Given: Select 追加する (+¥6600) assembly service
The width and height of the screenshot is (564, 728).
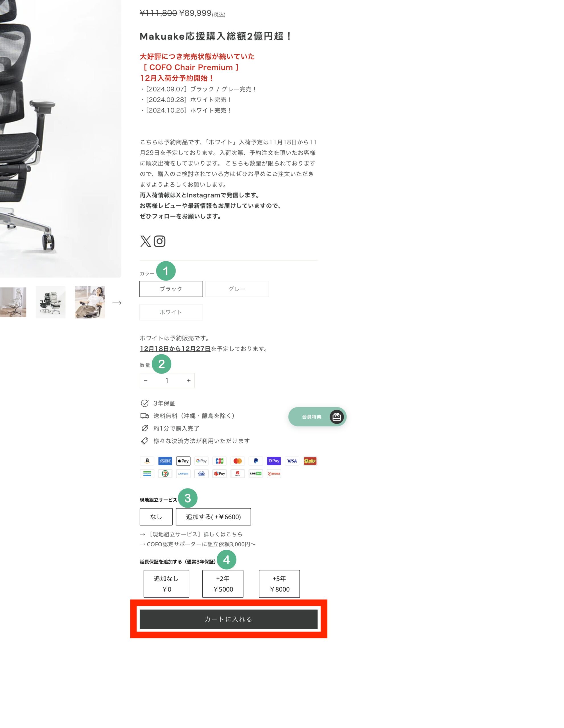Looking at the screenshot, I should click(213, 517).
